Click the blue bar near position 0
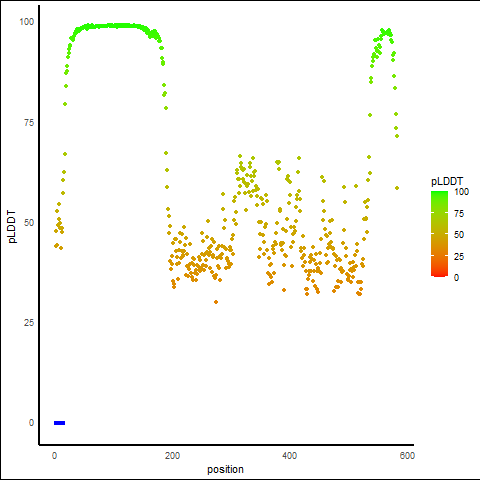 tap(59, 423)
